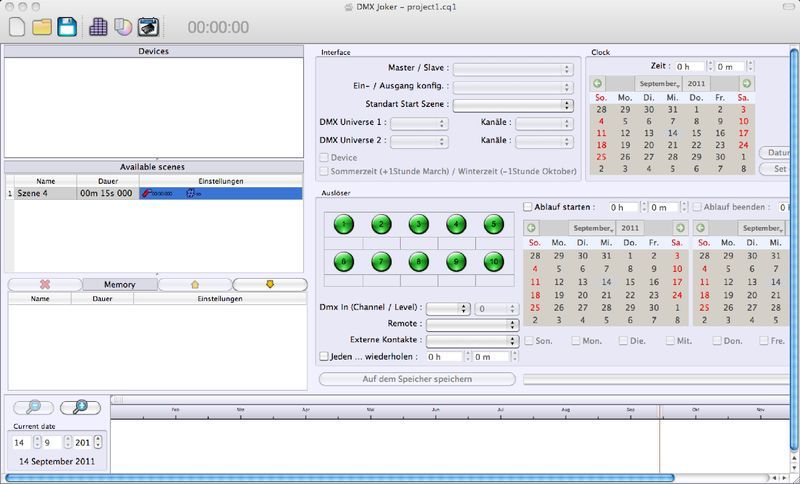Open the Remote dropdown
The height and width of the screenshot is (484, 800).
[x=472, y=324]
